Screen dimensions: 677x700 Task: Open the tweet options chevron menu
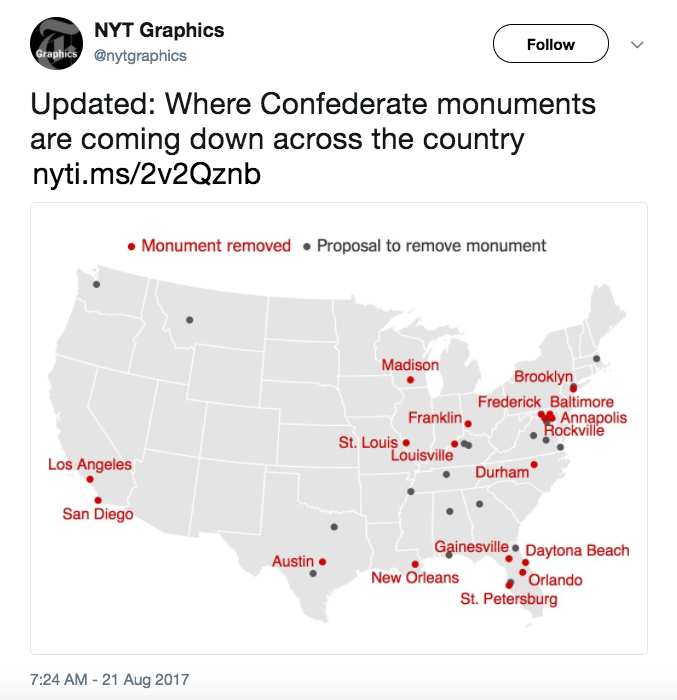pyautogui.click(x=637, y=45)
